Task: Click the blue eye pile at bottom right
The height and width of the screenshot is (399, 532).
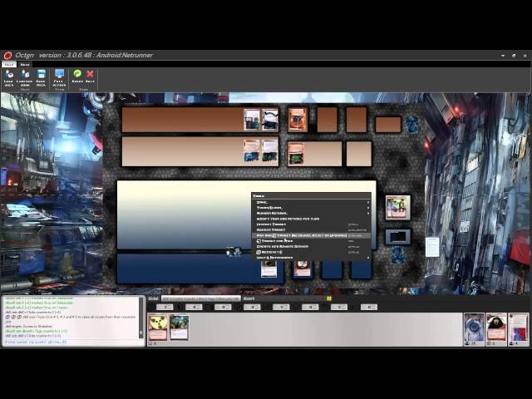Action: (x=474, y=328)
